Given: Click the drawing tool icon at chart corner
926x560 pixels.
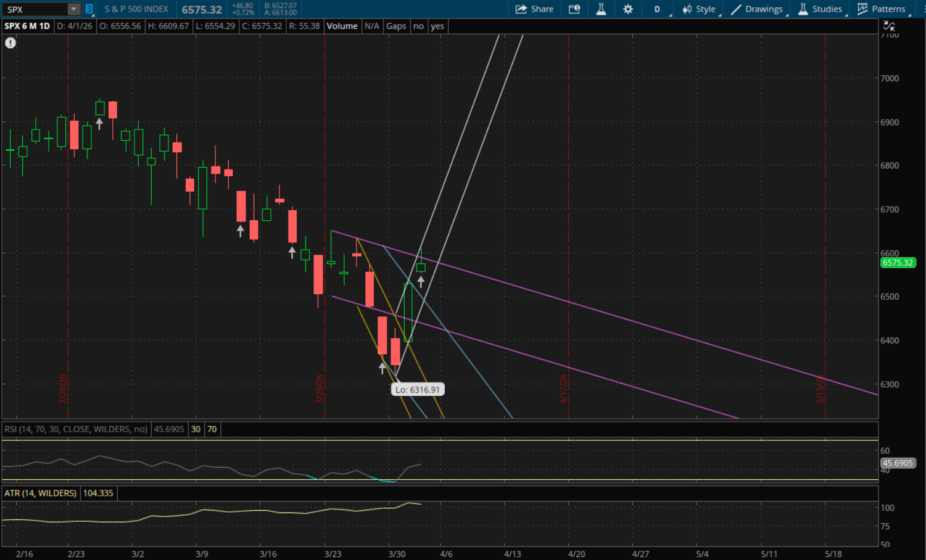Looking at the screenshot, I should tap(889, 26).
